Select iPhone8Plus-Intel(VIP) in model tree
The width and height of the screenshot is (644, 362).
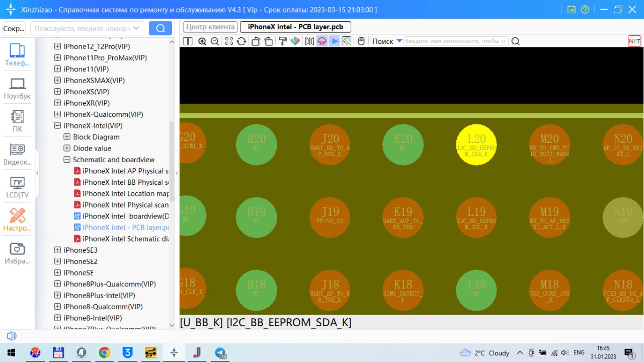(x=100, y=296)
